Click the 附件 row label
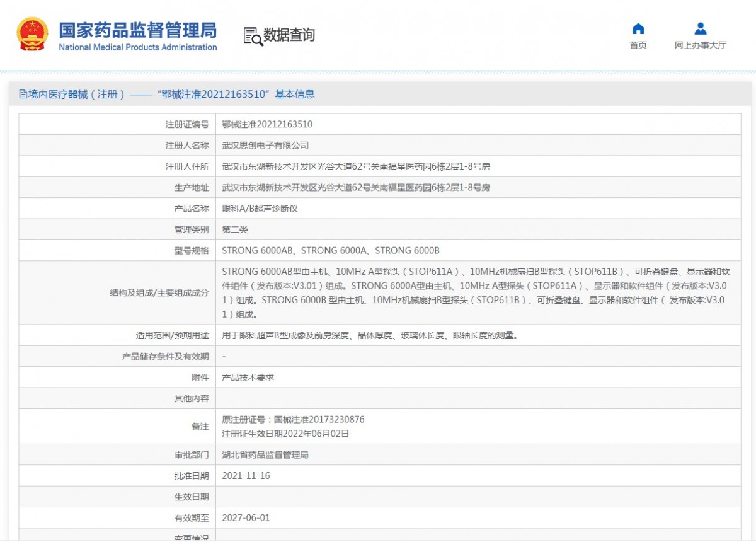 tap(200, 378)
